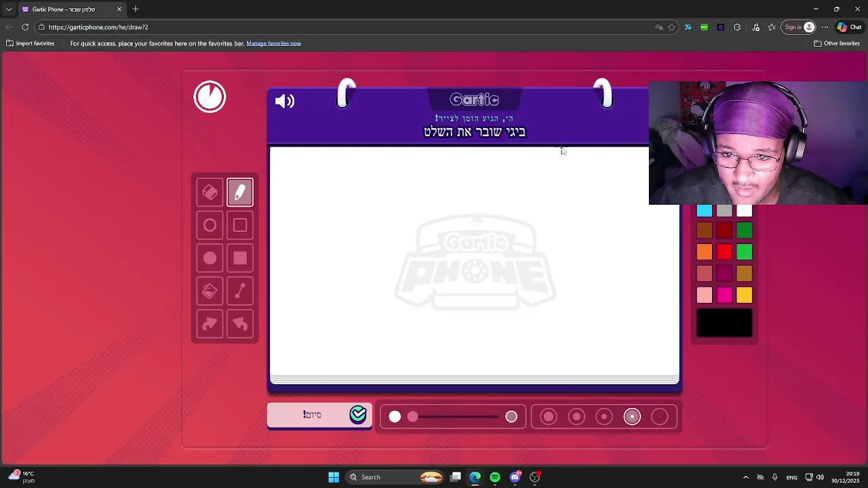Pick the dark green color swatch
Screen dimensions: 868x488
coord(745,231)
